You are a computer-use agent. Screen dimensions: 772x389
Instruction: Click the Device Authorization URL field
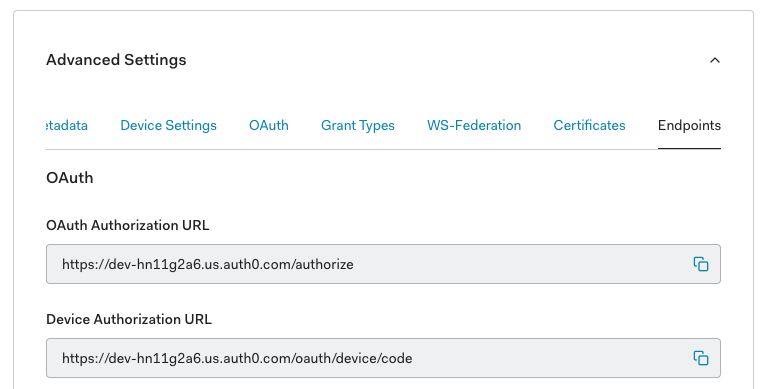[384, 358]
